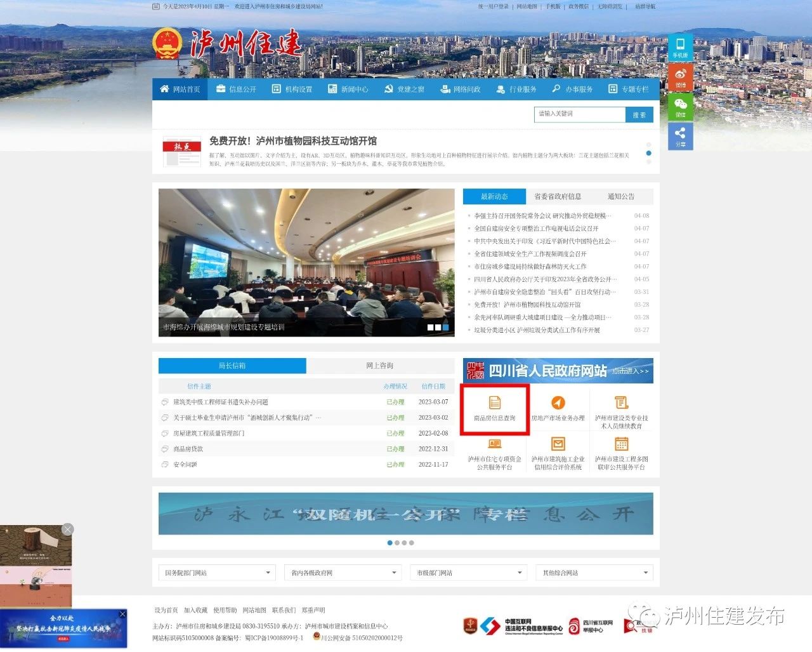Switch to the 网上咨询 tab

[x=379, y=366]
